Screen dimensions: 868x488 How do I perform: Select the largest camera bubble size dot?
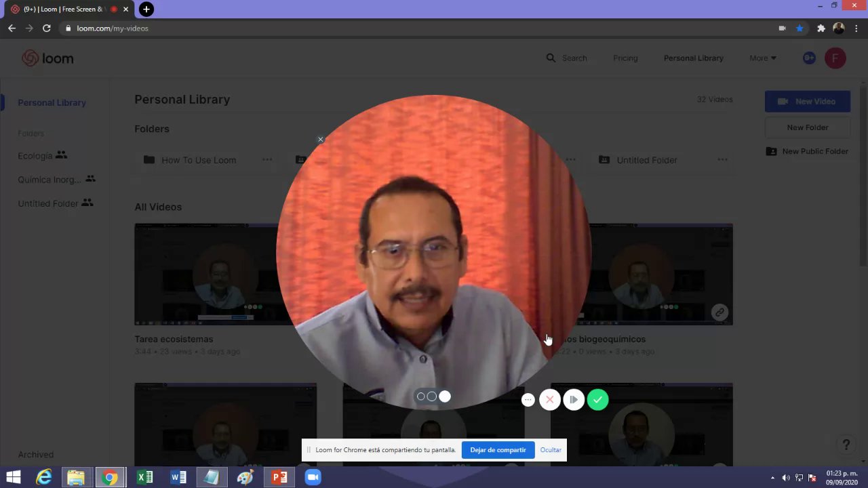(445, 396)
